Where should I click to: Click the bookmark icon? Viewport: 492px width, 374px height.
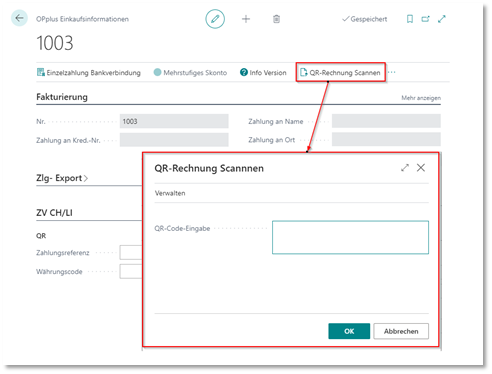coord(410,19)
